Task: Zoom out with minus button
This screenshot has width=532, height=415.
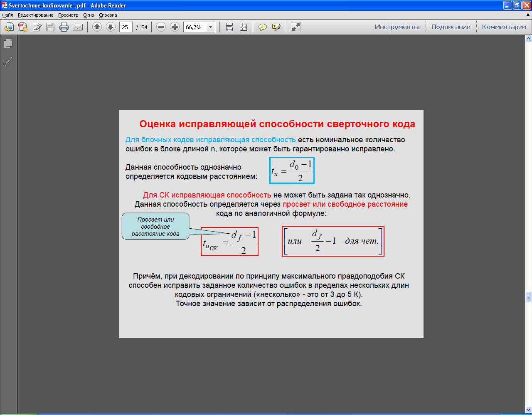Action: tap(161, 27)
